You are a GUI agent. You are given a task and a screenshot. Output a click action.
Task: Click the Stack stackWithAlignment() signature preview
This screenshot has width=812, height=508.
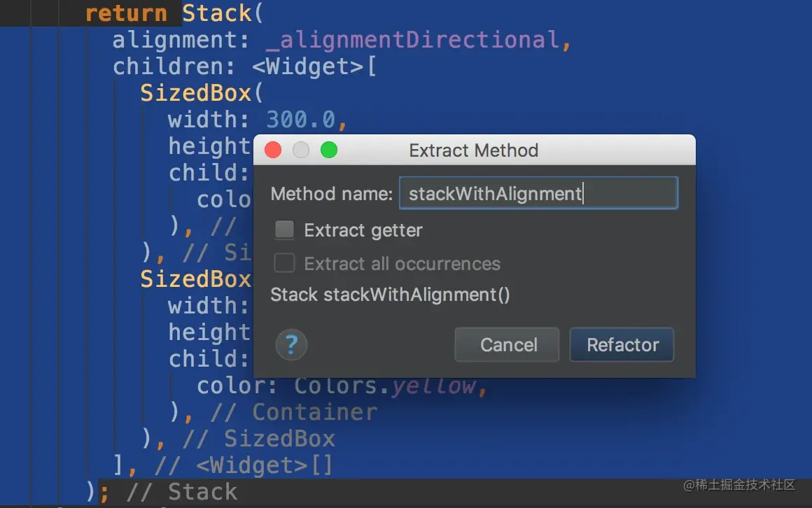(x=390, y=295)
